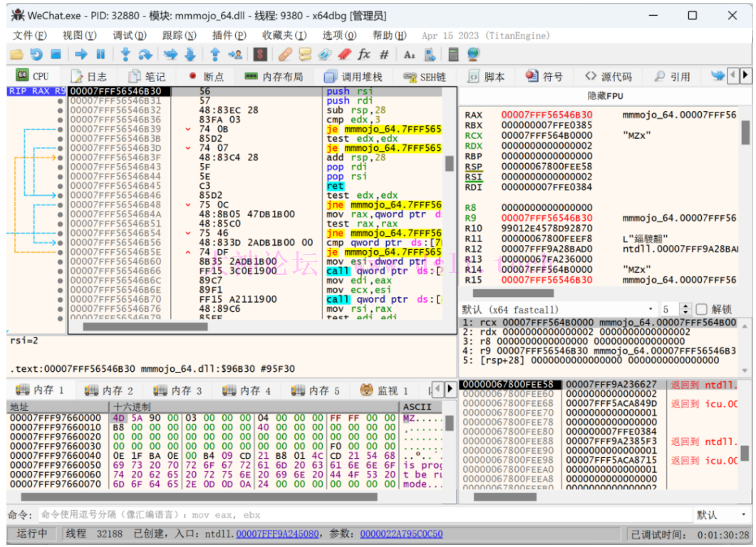Open the 跟踪(N) menu
Viewport: 756px width, 547px height.
click(180, 36)
